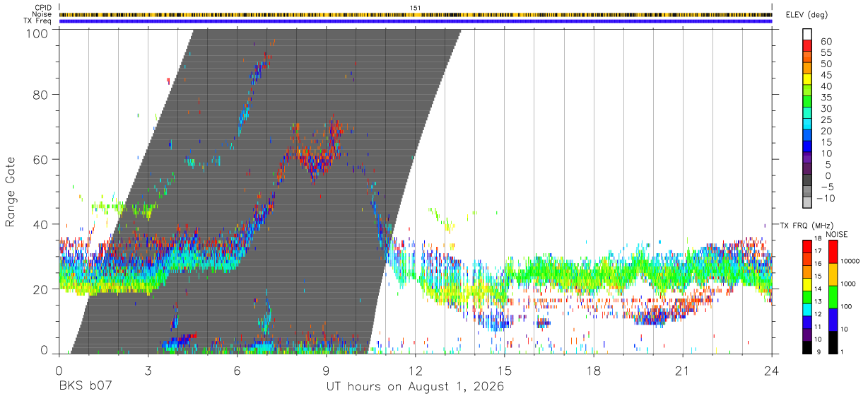The image size is (868, 401).
Task: Click the Range Gate axis label
Action: [11, 192]
